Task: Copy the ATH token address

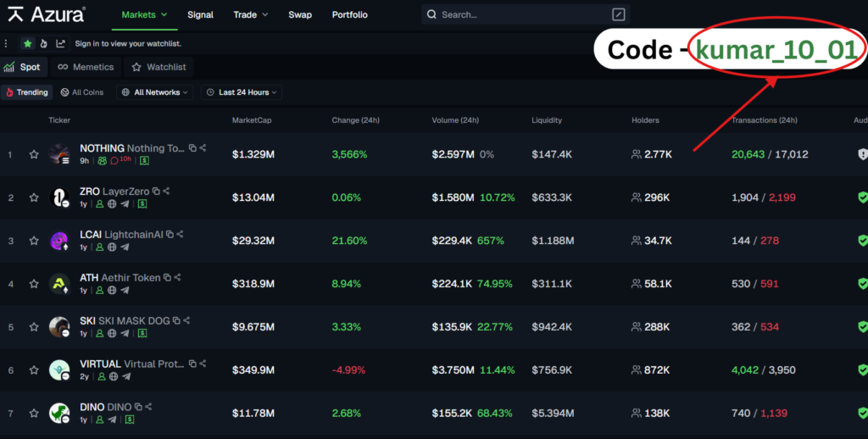Action: point(167,277)
